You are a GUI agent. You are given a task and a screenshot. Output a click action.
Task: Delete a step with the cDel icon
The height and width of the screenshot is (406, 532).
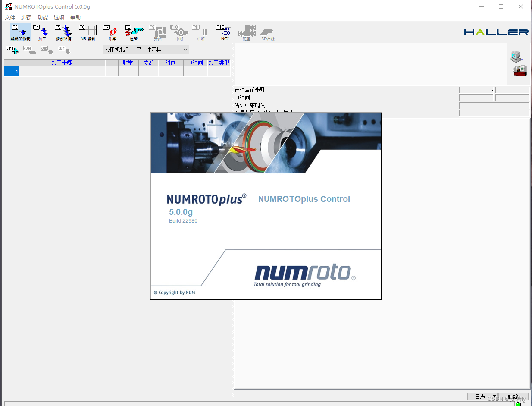(29, 50)
